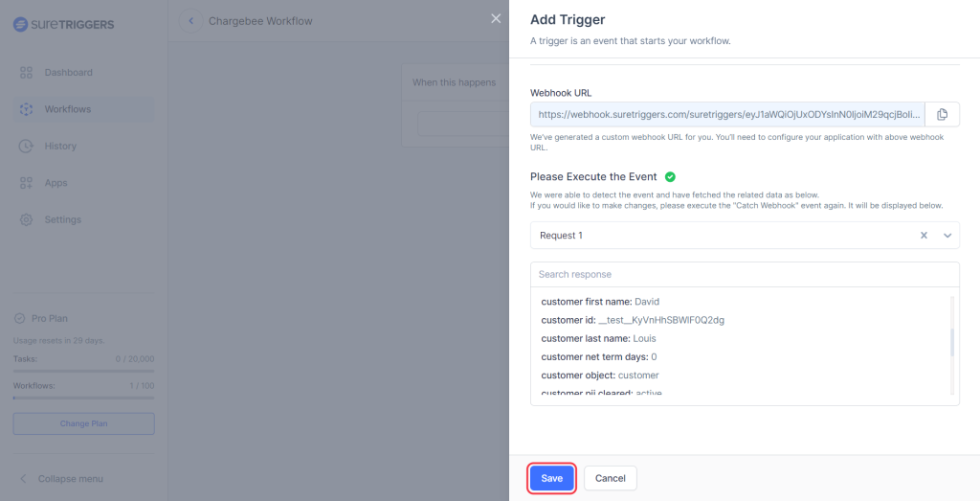This screenshot has width=980, height=501.
Task: Click the Change Plan button
Action: [83, 423]
